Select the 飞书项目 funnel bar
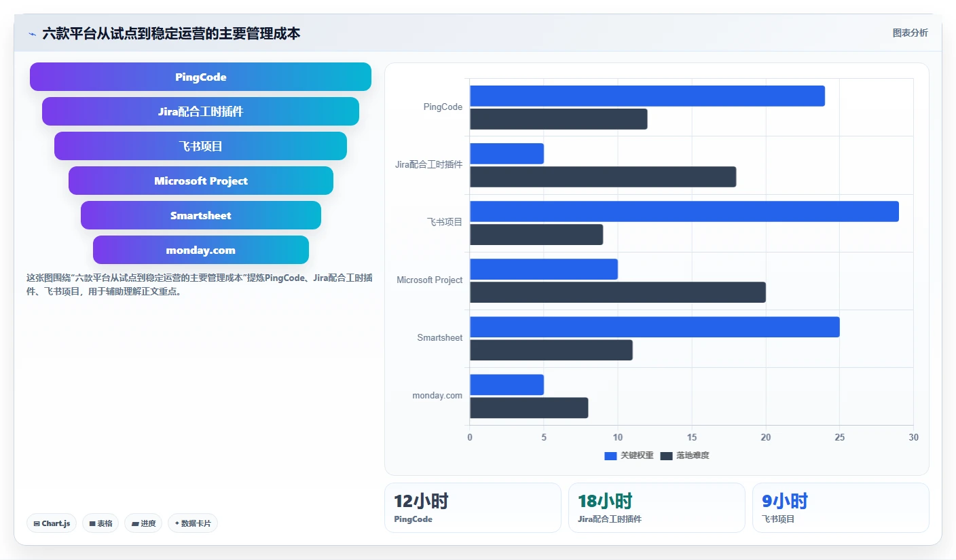The image size is (956, 560). [200, 146]
